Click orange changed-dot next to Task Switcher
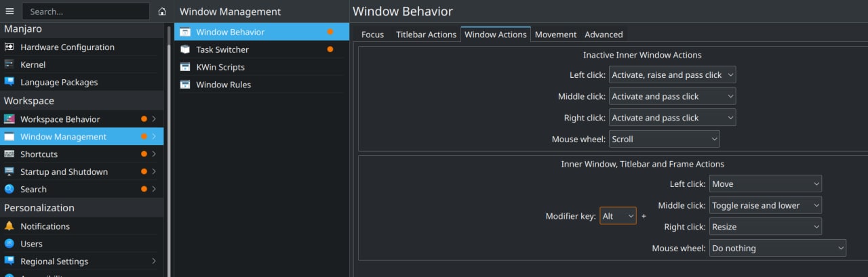The height and width of the screenshot is (277, 868). (330, 49)
